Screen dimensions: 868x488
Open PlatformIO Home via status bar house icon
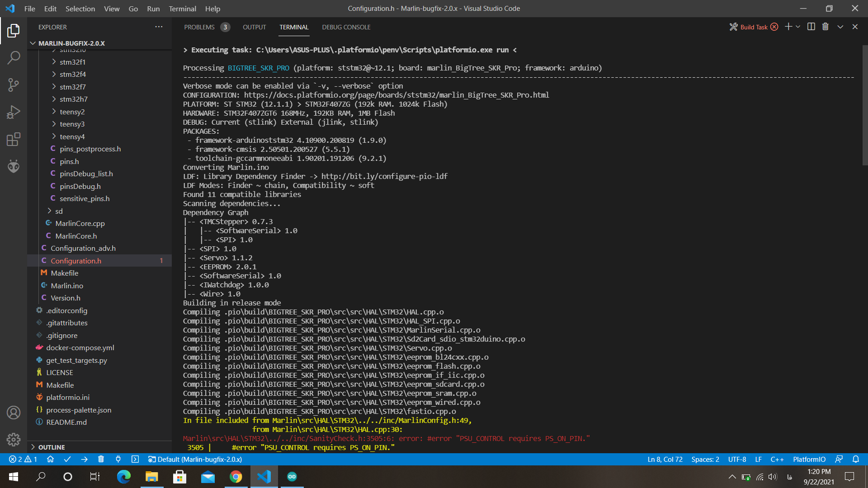50,459
